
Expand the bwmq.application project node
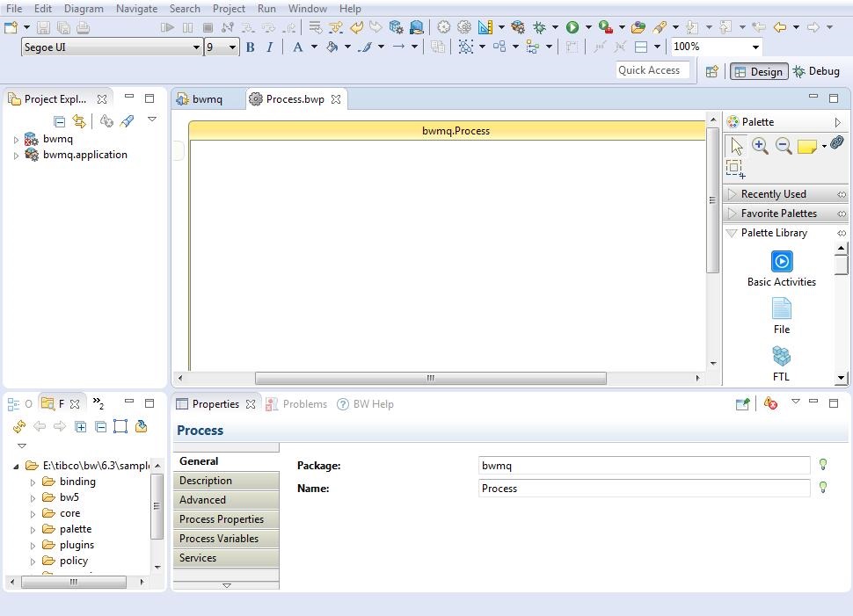coord(16,156)
